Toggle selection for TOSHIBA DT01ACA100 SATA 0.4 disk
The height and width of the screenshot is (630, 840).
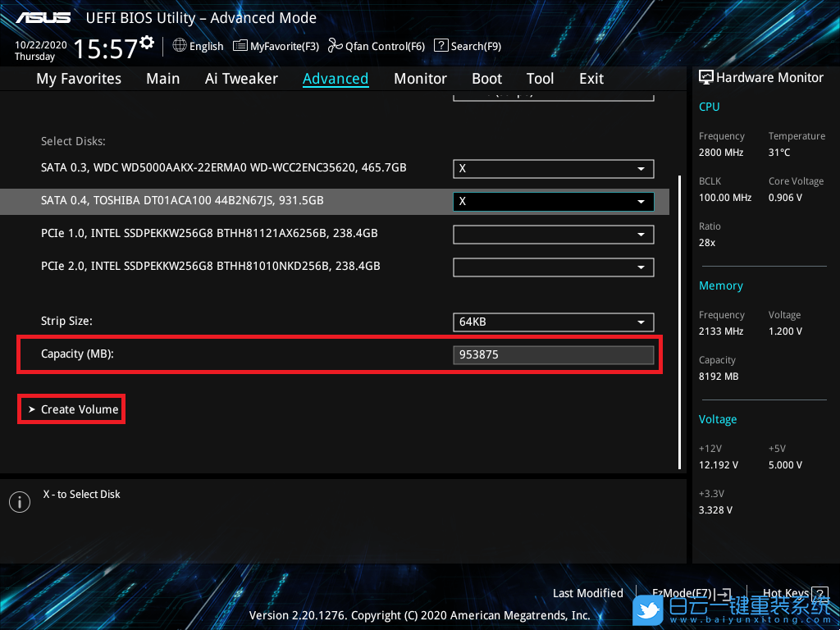coord(553,201)
